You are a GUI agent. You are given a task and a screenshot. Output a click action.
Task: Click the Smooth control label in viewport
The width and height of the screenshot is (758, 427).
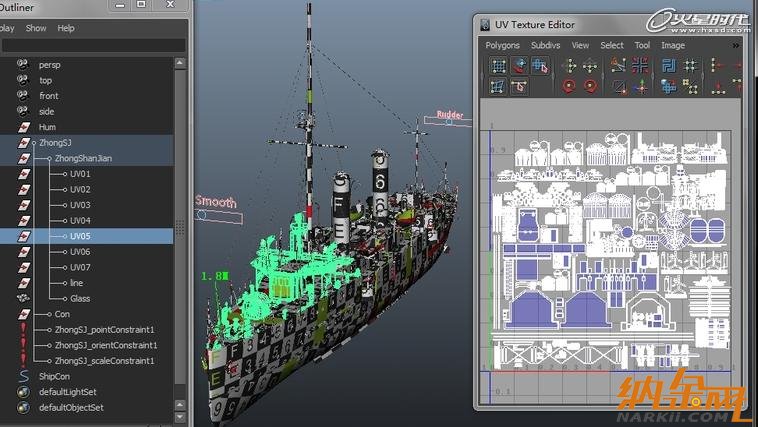(215, 202)
